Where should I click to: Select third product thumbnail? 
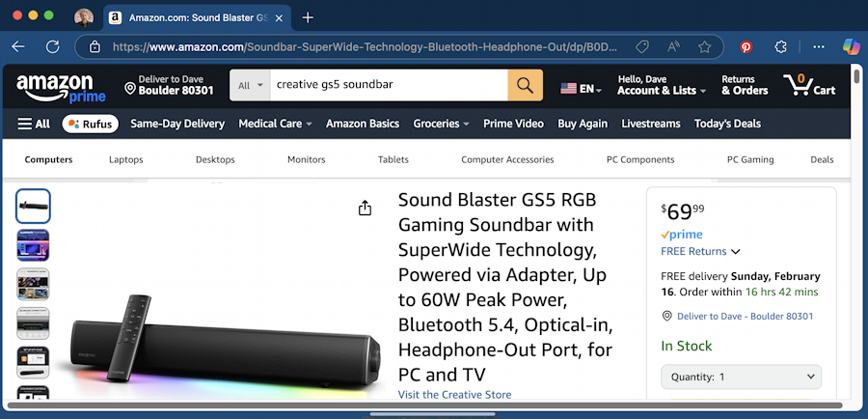tap(33, 284)
